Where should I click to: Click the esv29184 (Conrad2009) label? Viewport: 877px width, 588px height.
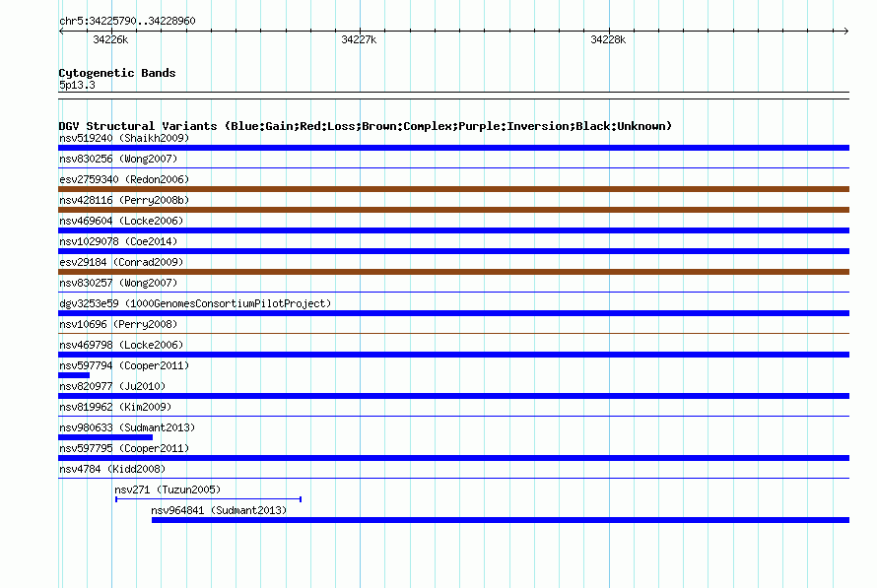(121, 262)
